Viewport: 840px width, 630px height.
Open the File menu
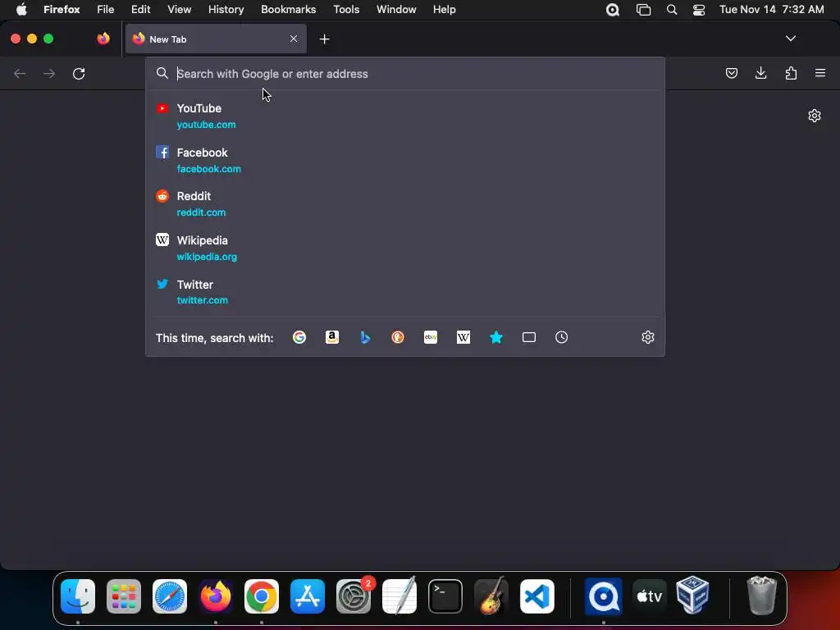click(x=106, y=10)
